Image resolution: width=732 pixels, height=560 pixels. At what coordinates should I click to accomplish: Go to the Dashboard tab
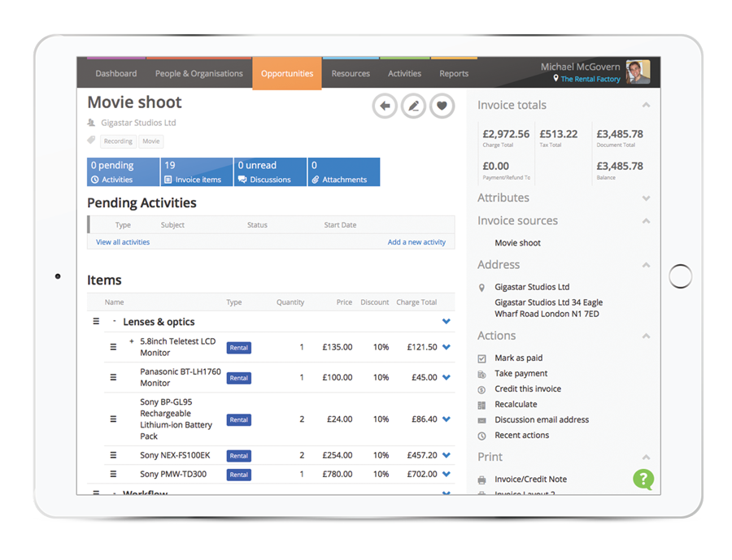coord(116,73)
